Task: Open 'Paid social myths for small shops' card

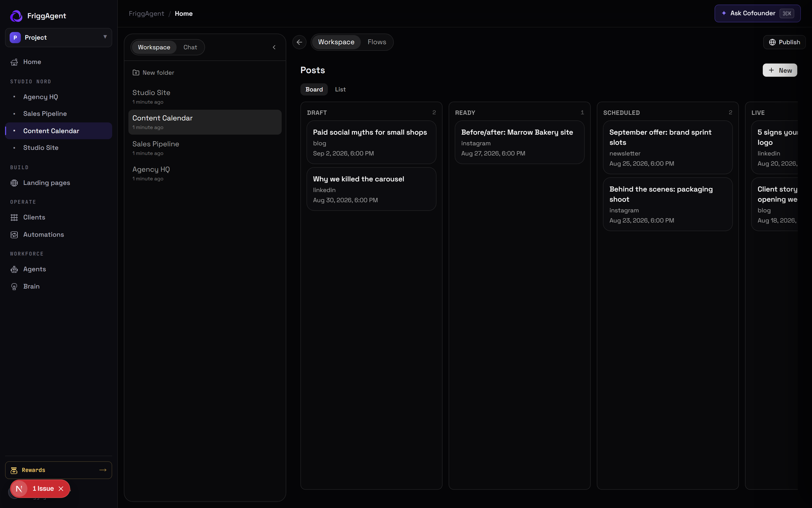Action: 371,142
